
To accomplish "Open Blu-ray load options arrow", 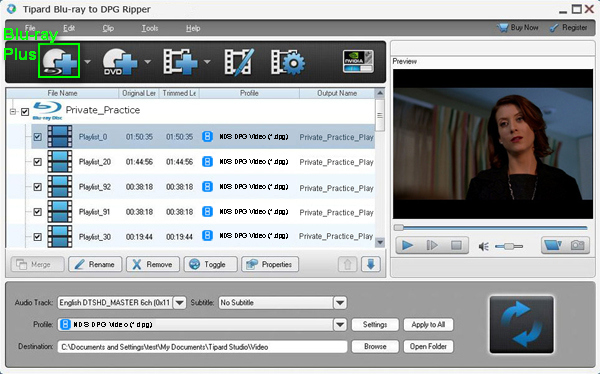I will point(88,61).
